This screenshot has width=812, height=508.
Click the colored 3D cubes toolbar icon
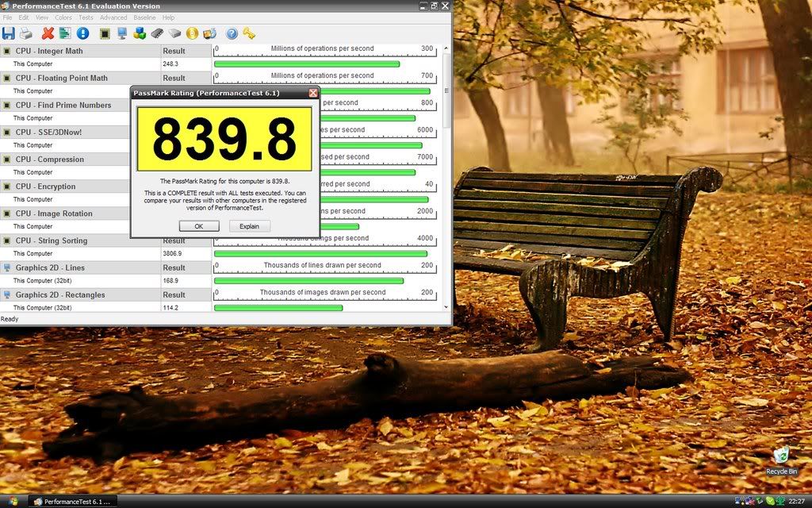pos(140,33)
